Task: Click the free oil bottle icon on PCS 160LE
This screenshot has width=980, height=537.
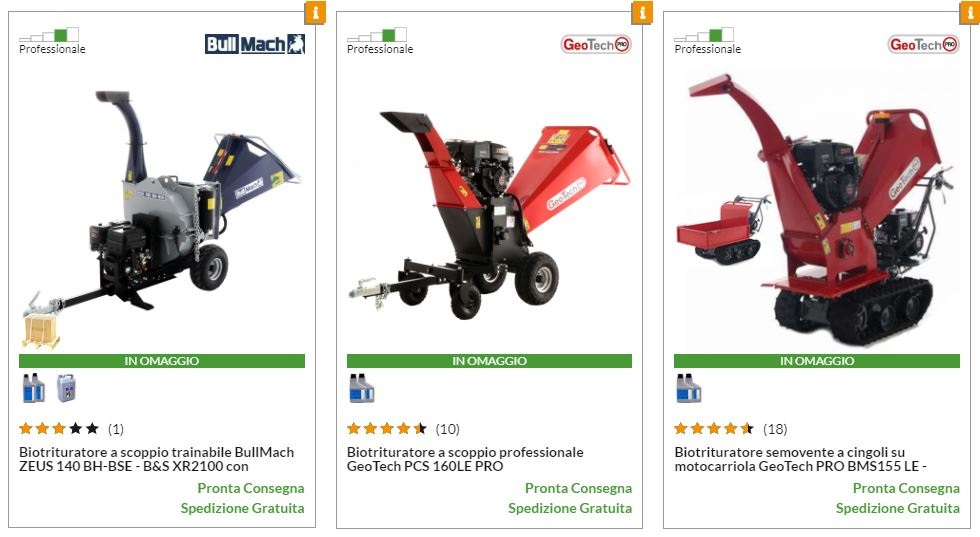Action: 361,388
